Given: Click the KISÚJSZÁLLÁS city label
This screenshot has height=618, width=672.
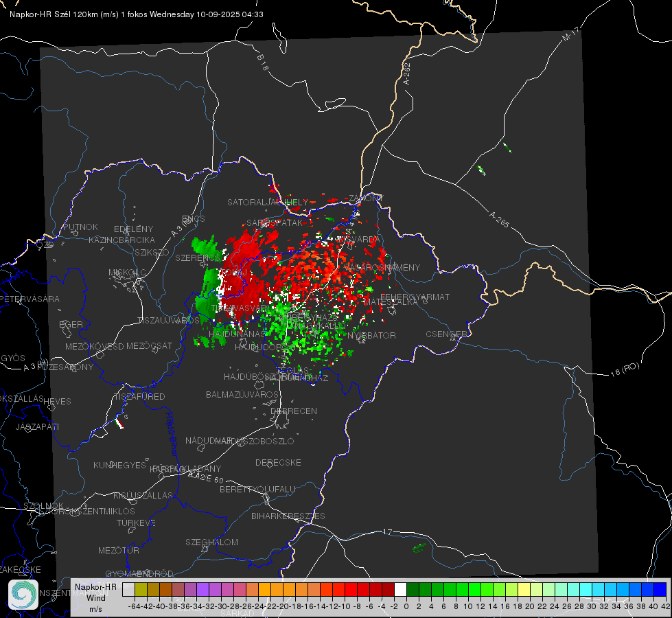Looking at the screenshot, I should coord(143,495).
